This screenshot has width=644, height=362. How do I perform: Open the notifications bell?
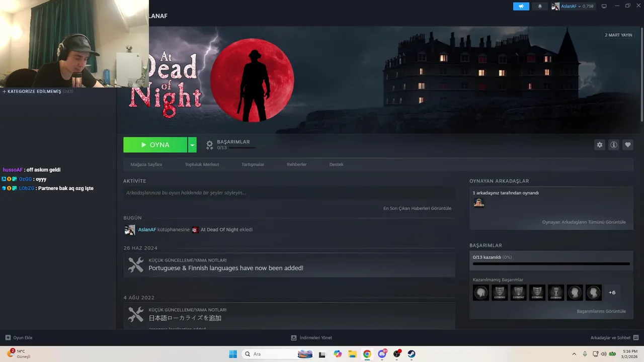pos(540,6)
